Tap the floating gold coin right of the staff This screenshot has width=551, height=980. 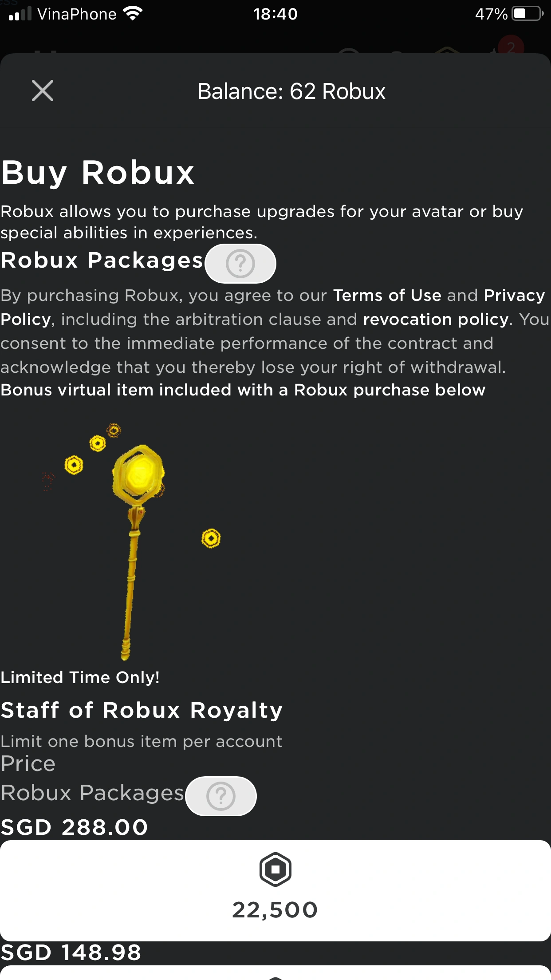[211, 538]
